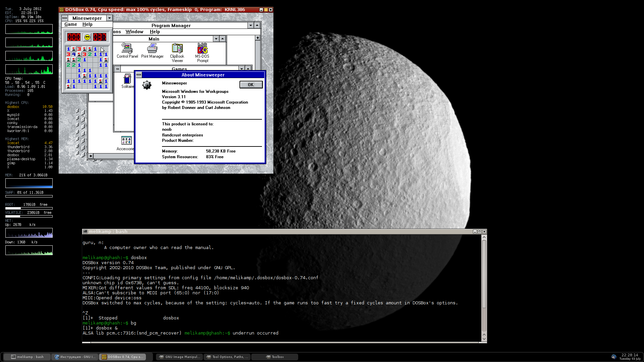Open the Minesweeper window control-menu box
Screen dimensions: 644x362
click(x=65, y=18)
